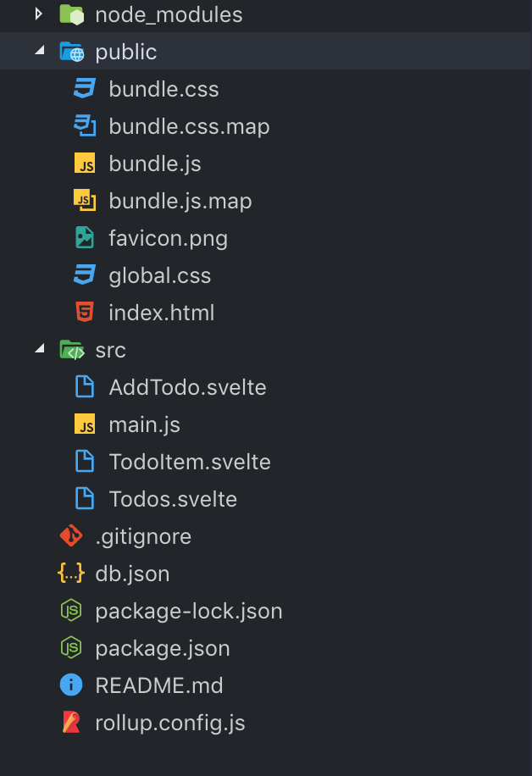Click the CSS icon beside bundle.css
The width and height of the screenshot is (532, 776).
(84, 89)
